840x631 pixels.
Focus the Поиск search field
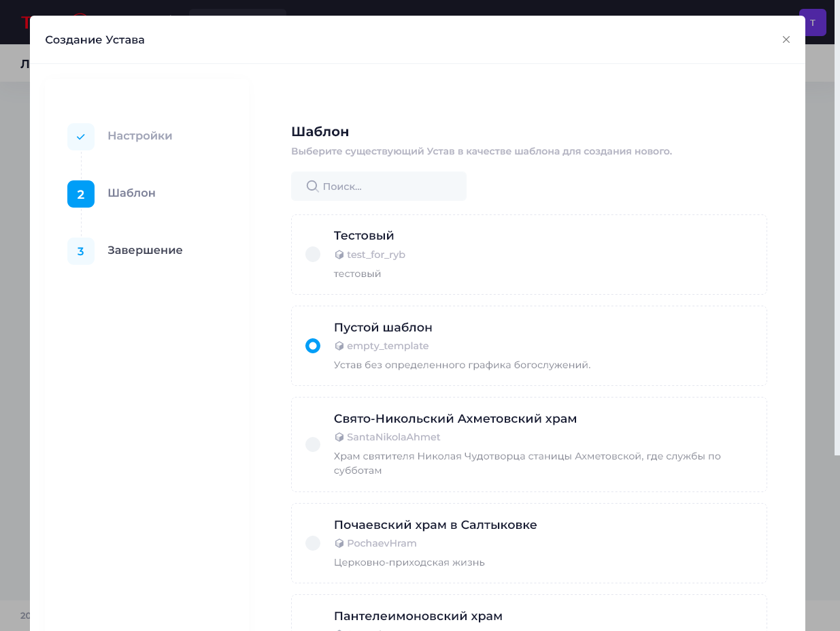(x=379, y=186)
